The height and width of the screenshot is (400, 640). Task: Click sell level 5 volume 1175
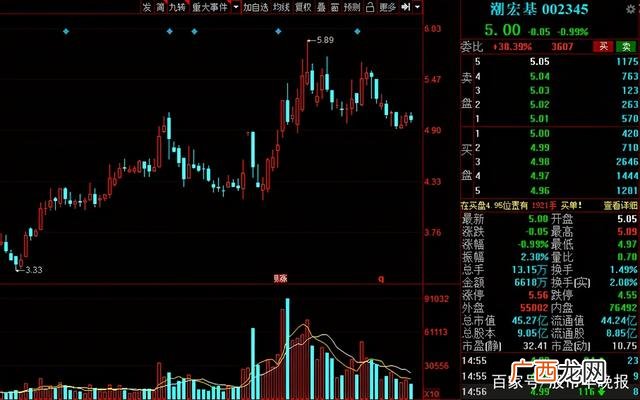click(x=627, y=62)
